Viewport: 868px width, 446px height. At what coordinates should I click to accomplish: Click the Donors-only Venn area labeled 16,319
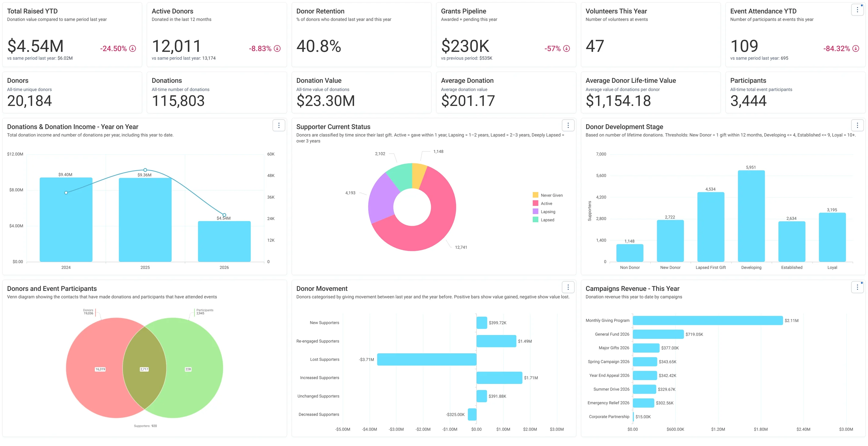pos(100,369)
